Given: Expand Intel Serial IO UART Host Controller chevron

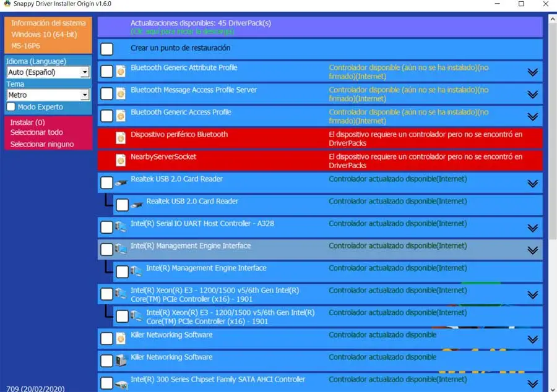Looking at the screenshot, I should (x=532, y=228).
